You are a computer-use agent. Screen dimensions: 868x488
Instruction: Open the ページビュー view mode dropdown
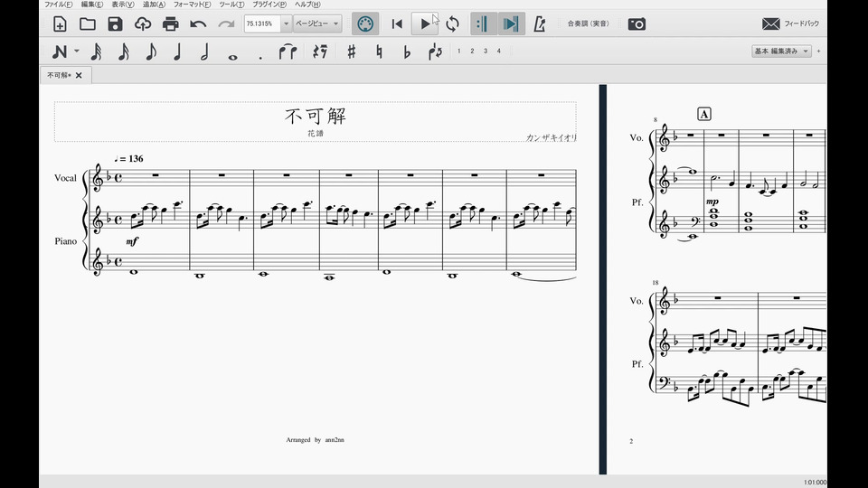316,23
